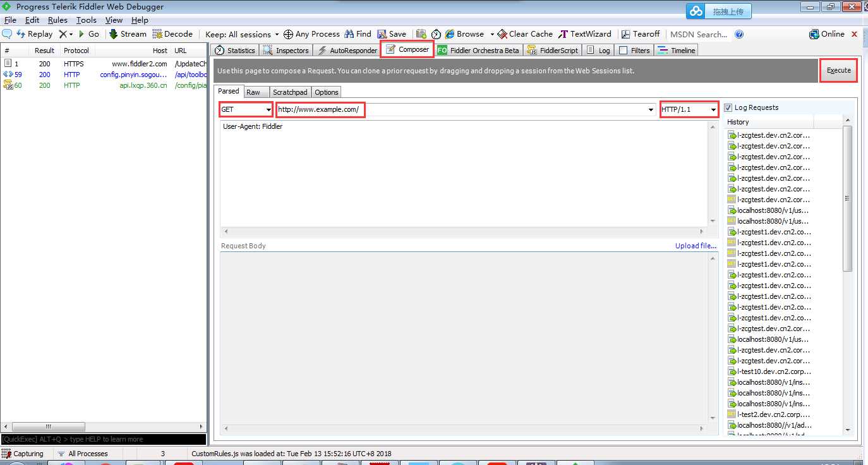868x465 pixels.
Task: Select Scratchpad composer sub-tab
Action: click(x=290, y=92)
